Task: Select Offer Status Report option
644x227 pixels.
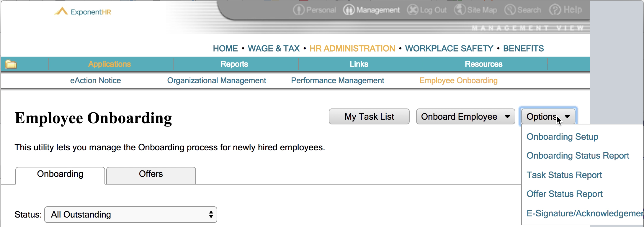Action: [x=564, y=194]
